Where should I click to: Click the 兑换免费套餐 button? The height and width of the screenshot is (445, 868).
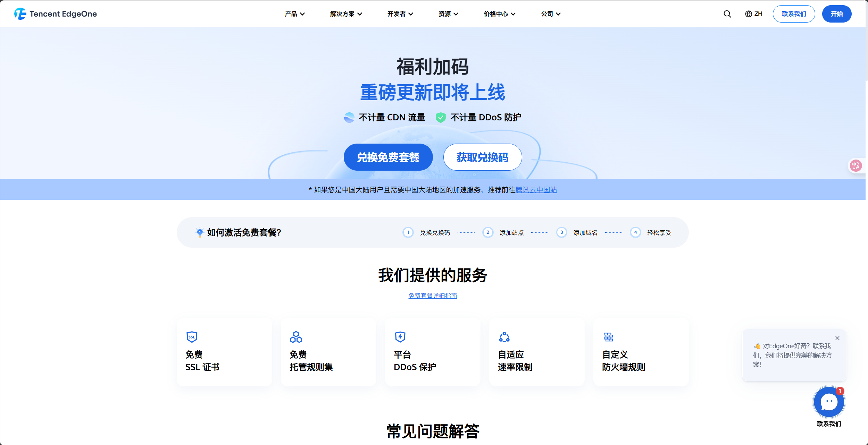(388, 157)
